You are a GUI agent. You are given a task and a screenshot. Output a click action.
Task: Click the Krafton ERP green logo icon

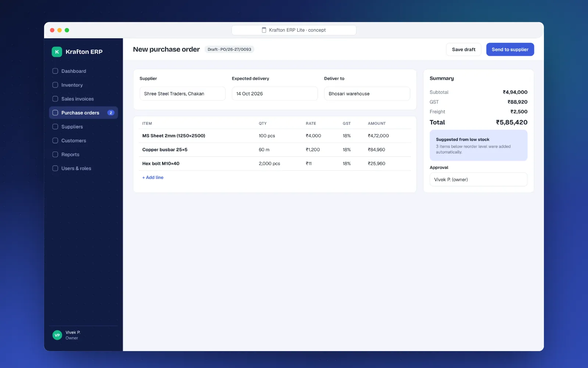57,52
